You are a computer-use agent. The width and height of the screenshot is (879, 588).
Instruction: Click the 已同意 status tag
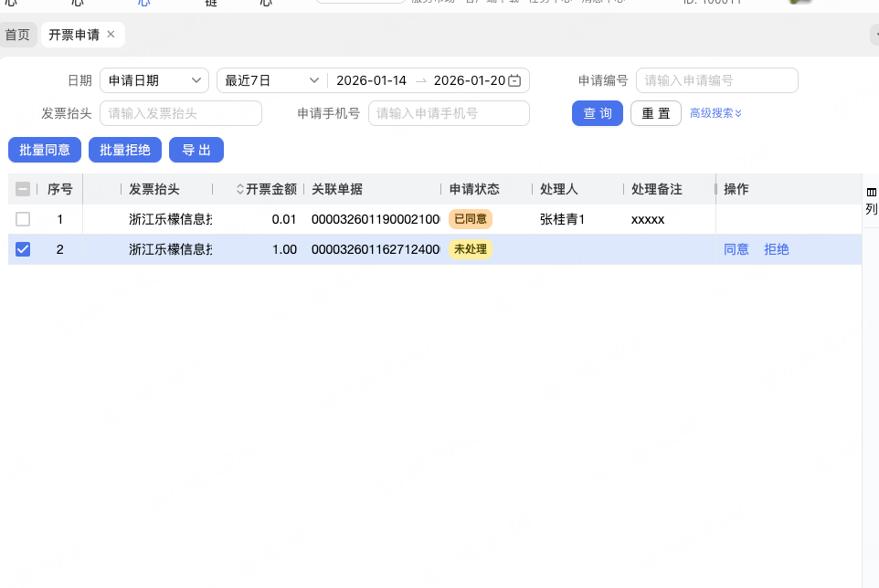(x=471, y=219)
